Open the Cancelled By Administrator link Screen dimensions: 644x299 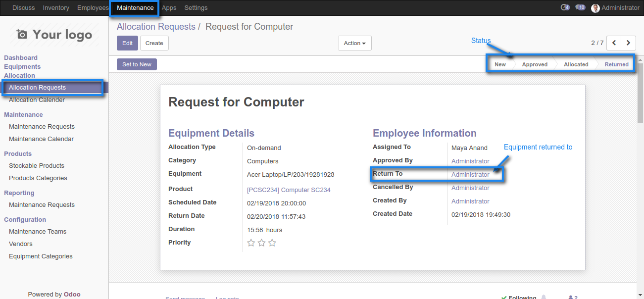[470, 188]
